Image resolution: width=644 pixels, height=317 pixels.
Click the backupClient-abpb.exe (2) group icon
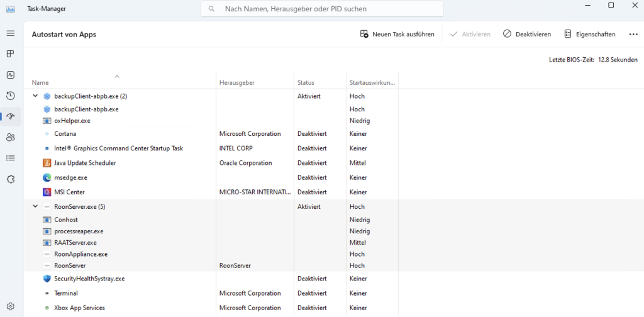tap(47, 96)
